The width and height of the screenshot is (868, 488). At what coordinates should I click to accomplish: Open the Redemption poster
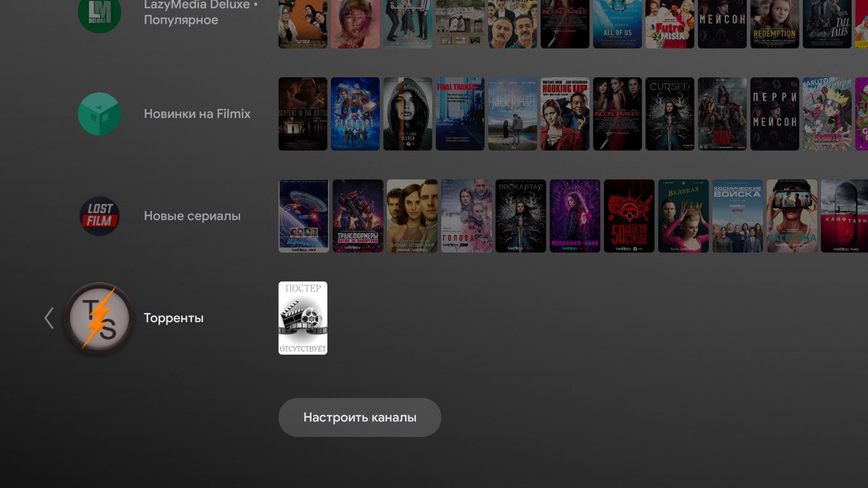pos(775,24)
